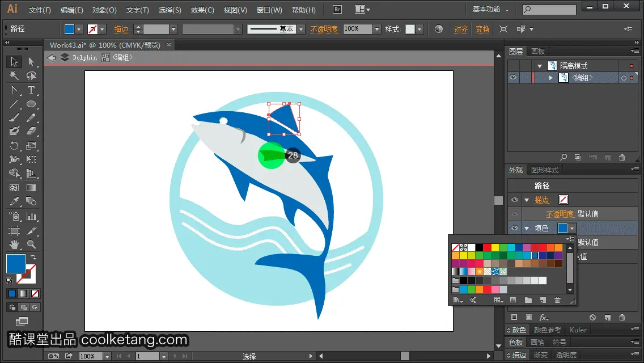
Task: Select the Rotate tool
Action: (x=14, y=146)
